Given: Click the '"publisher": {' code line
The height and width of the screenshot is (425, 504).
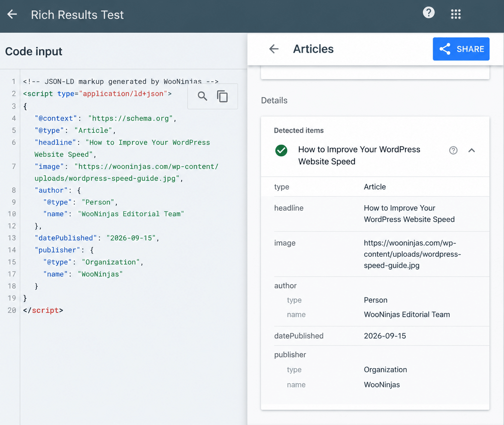Looking at the screenshot, I should (x=64, y=250).
